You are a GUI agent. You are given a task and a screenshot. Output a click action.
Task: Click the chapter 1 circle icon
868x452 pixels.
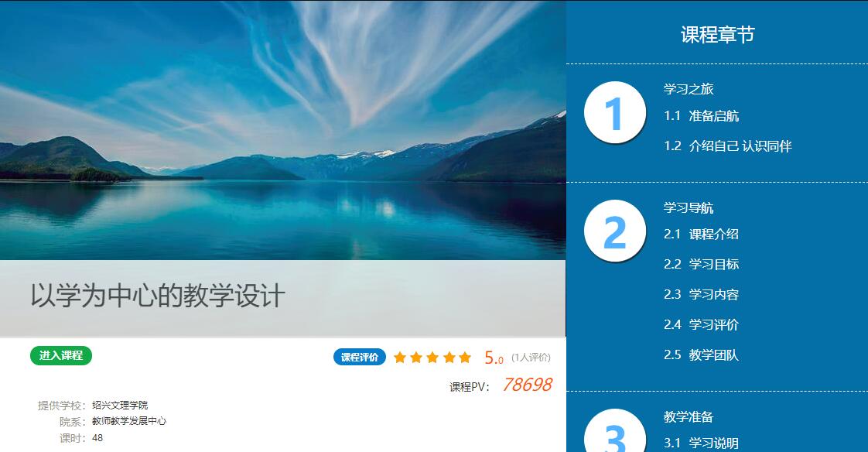pyautogui.click(x=614, y=112)
